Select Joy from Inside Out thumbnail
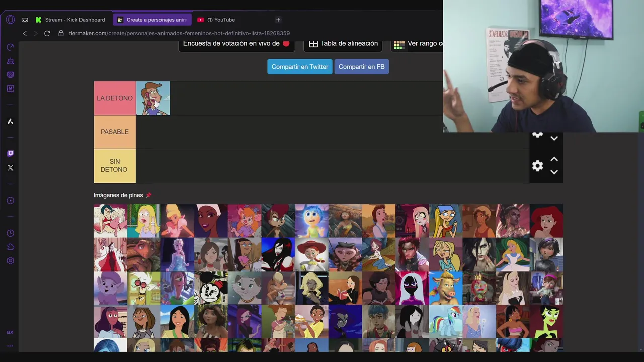 pyautogui.click(x=311, y=221)
